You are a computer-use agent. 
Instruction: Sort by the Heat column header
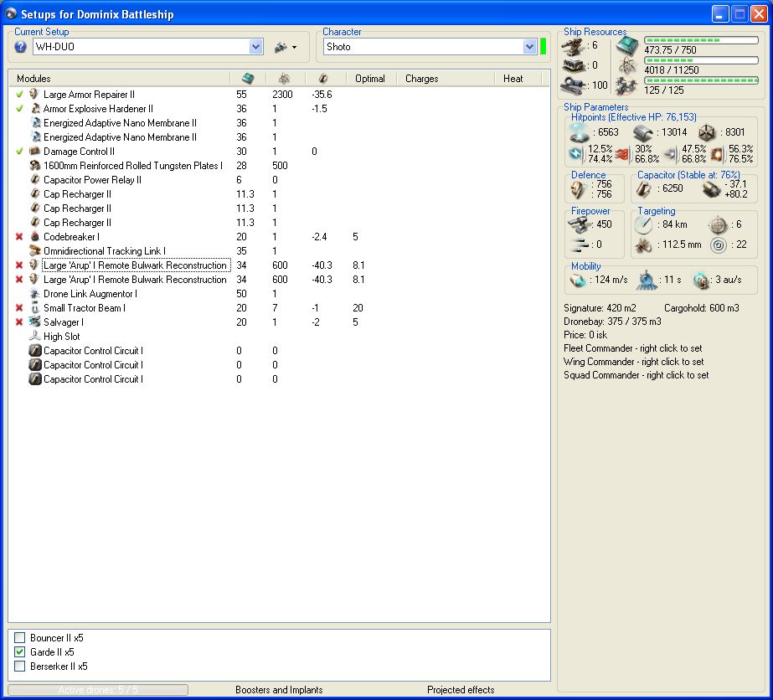point(518,79)
